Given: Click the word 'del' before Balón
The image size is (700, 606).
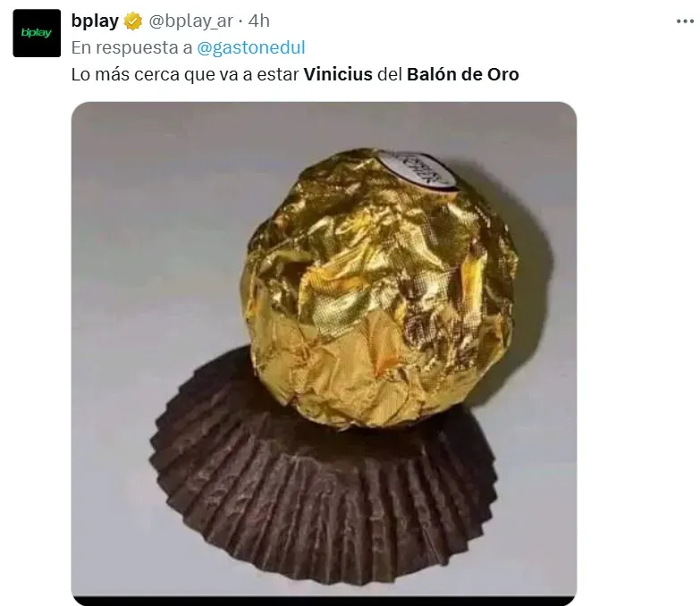Looking at the screenshot, I should point(390,74).
